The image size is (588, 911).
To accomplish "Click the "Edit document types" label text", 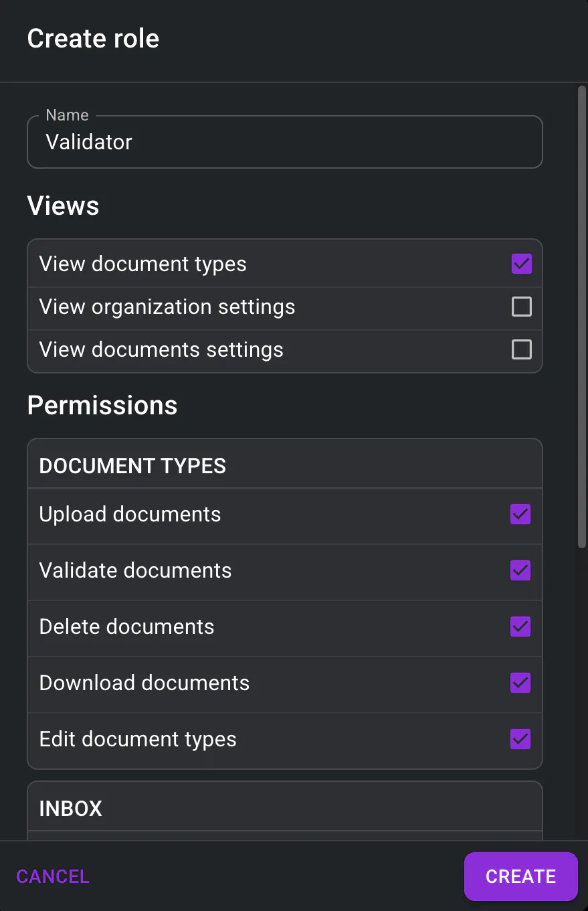I will click(138, 739).
